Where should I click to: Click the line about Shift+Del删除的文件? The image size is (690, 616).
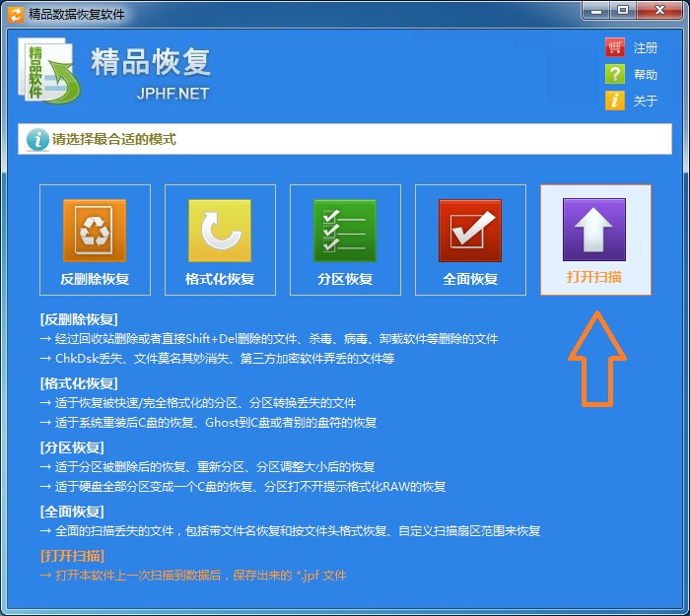pyautogui.click(x=269, y=339)
